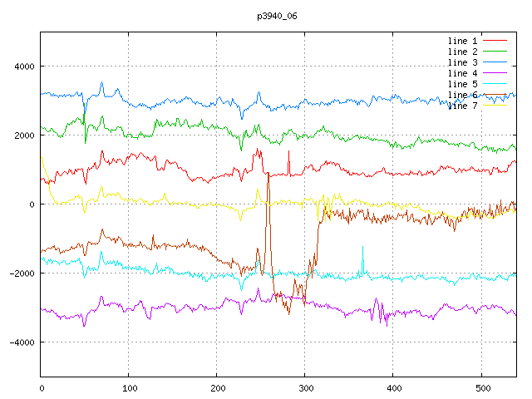Select the 'line 4' legend label
Viewport: 532px width, 399px height.
coord(462,73)
